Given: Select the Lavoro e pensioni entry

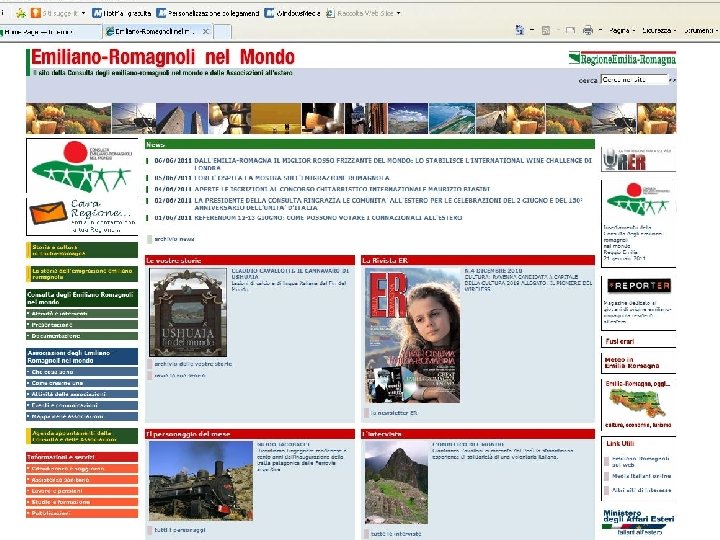Looking at the screenshot, I should tap(82, 491).
